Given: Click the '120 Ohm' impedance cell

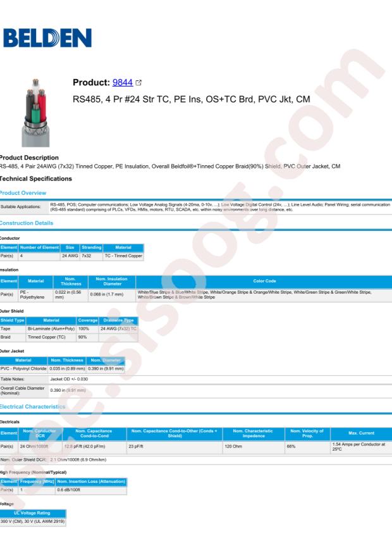Looking at the screenshot, I should tap(254, 447).
